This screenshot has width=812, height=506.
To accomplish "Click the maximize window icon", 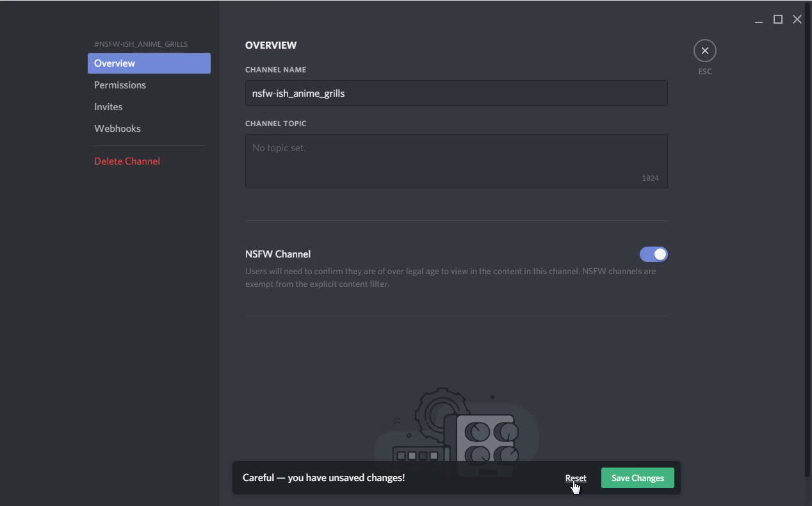I will coord(777,19).
